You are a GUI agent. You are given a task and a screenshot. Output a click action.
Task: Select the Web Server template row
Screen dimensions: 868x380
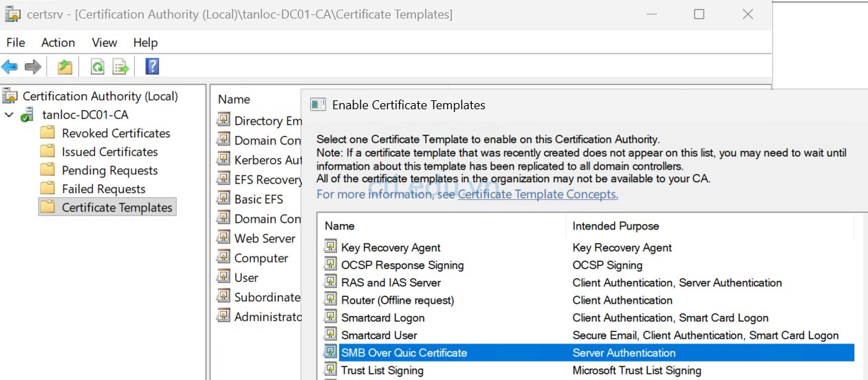(x=256, y=238)
